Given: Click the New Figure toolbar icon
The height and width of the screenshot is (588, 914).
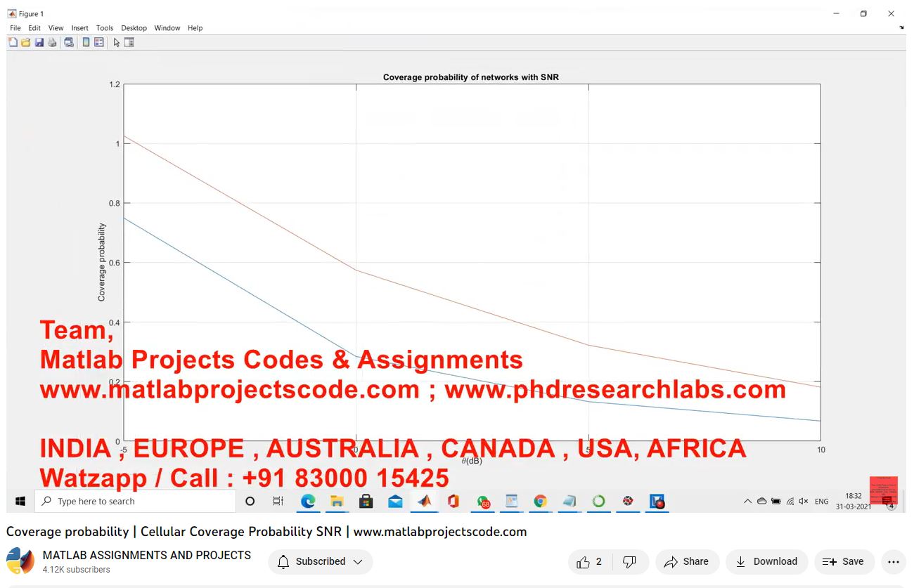Looking at the screenshot, I should pos(13,43).
